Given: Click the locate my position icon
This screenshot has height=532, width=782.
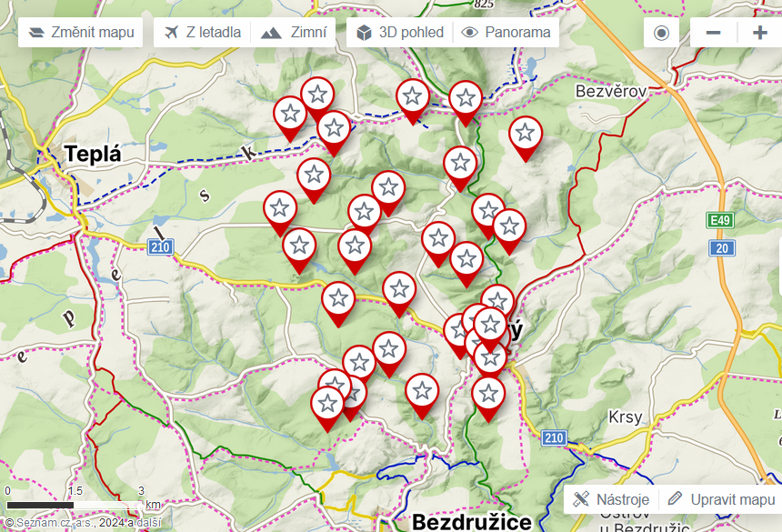Looking at the screenshot, I should point(661,33).
